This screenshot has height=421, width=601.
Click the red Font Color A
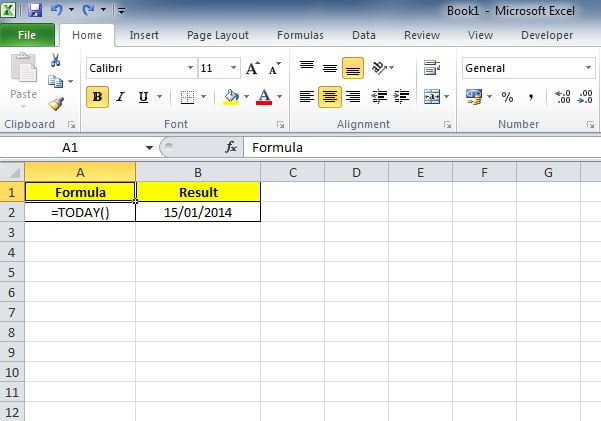(x=264, y=97)
